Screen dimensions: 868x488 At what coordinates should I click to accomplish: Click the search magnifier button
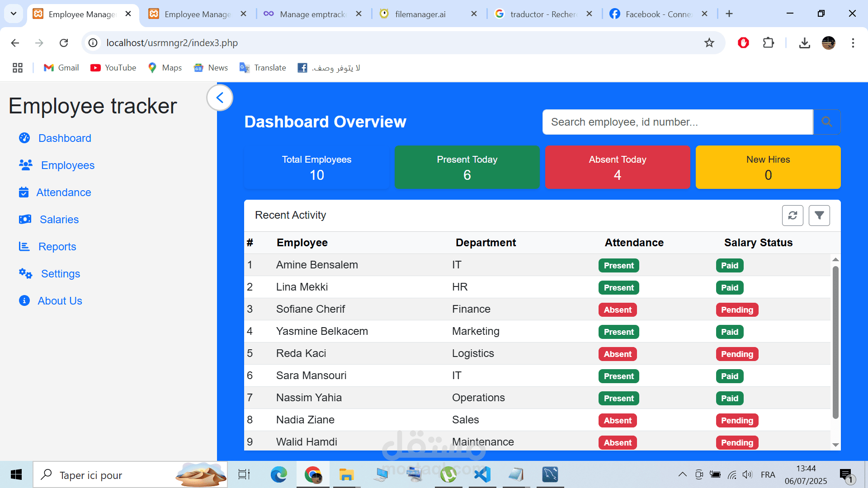(826, 122)
